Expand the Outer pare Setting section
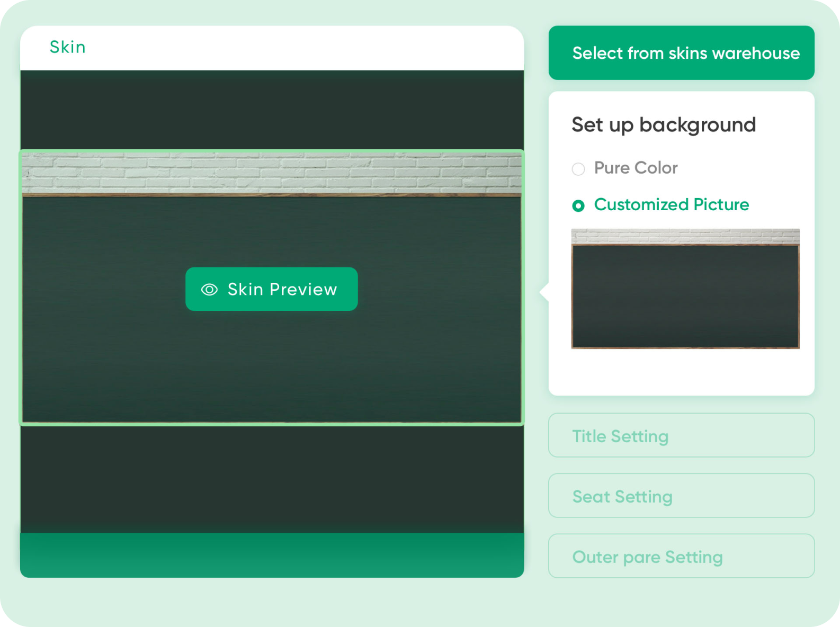840x627 pixels. [x=681, y=556]
